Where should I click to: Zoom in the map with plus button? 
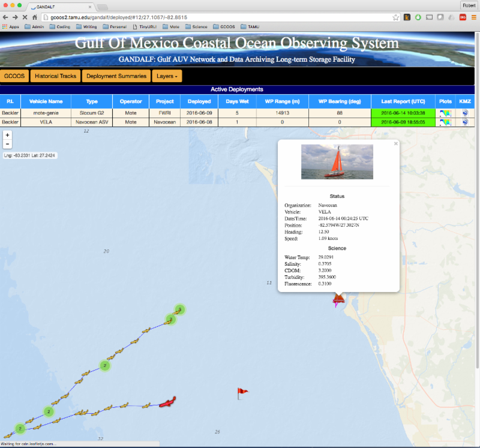click(x=7, y=135)
